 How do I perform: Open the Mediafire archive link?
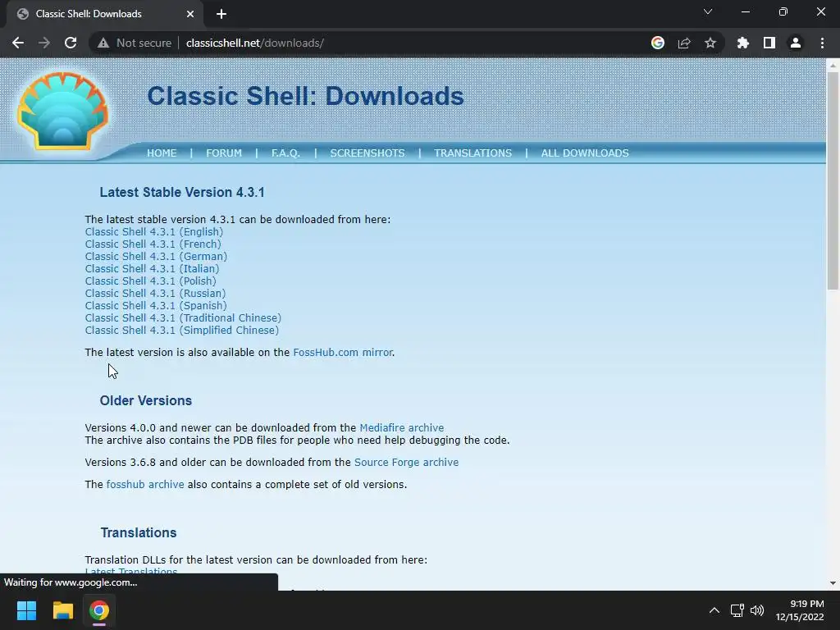click(x=402, y=428)
